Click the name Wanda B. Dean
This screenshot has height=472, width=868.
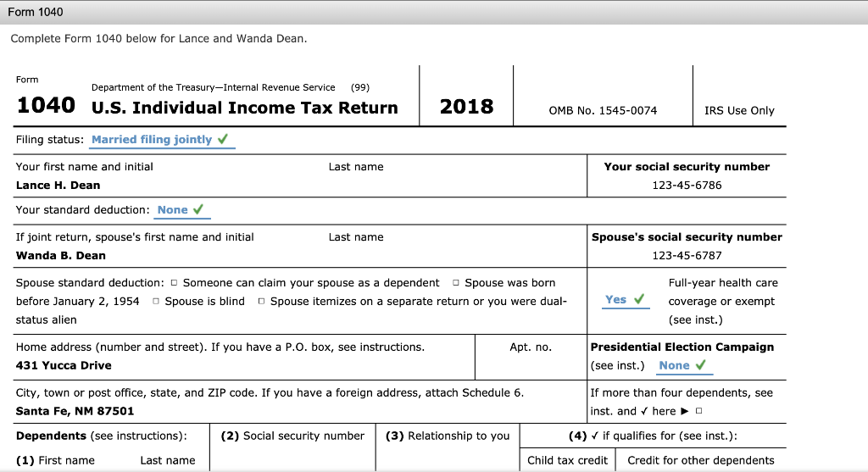pos(61,256)
